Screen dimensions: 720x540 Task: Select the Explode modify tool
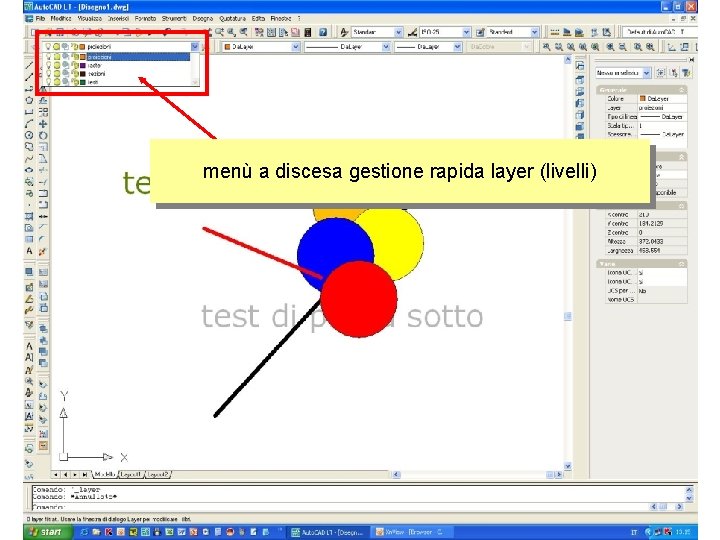[43, 251]
